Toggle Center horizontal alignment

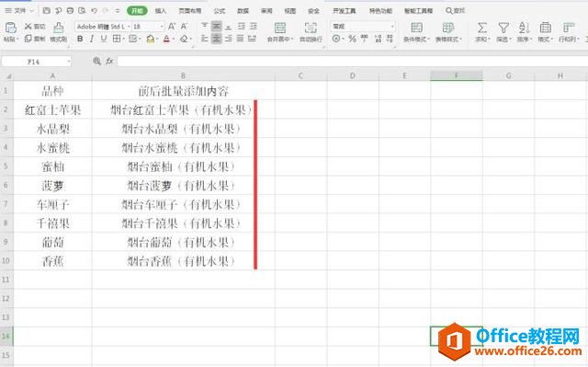coord(217,39)
